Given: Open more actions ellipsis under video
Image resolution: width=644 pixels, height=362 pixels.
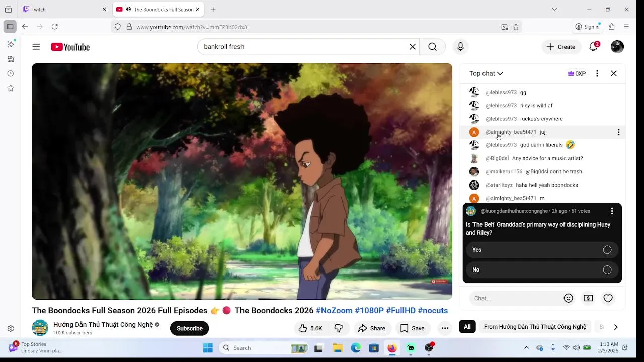Looking at the screenshot, I should pyautogui.click(x=445, y=328).
